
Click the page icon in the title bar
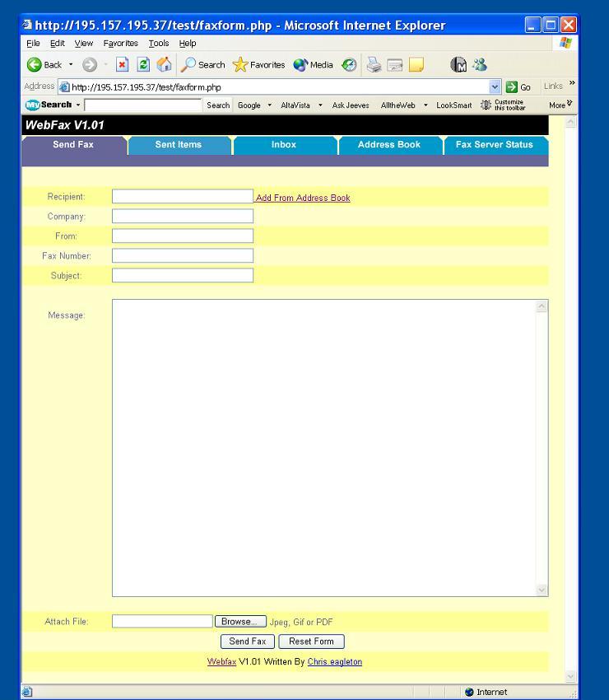click(27, 24)
